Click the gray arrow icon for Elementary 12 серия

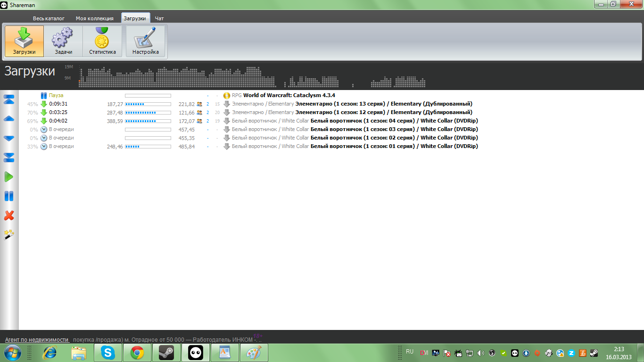227,112
